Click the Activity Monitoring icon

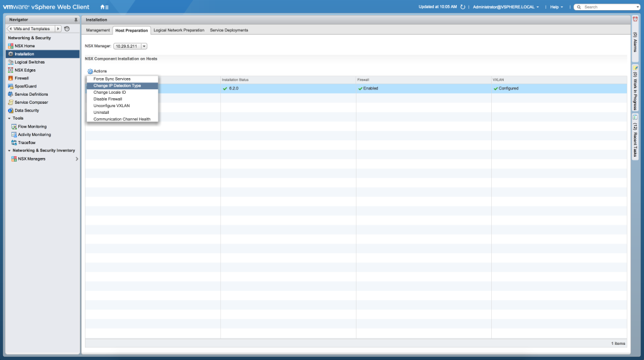pos(14,135)
